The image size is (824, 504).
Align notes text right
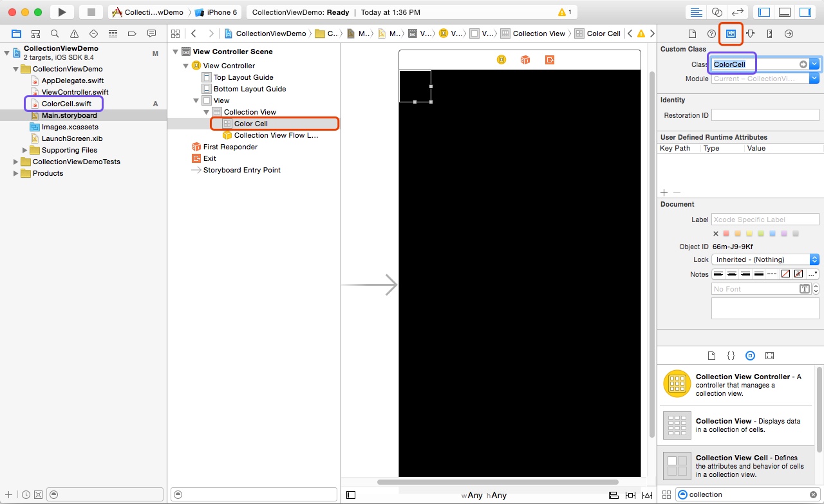[745, 274]
